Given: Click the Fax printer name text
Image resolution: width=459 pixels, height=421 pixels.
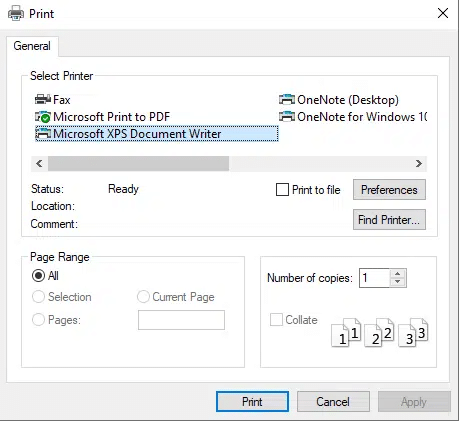Looking at the screenshot, I should (x=62, y=100).
